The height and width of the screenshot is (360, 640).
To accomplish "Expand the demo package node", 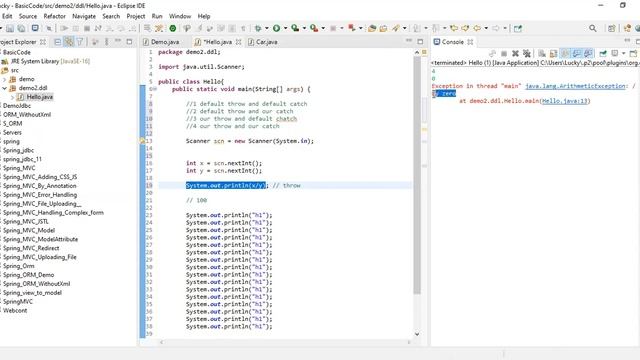I will pyautogui.click(x=4, y=79).
